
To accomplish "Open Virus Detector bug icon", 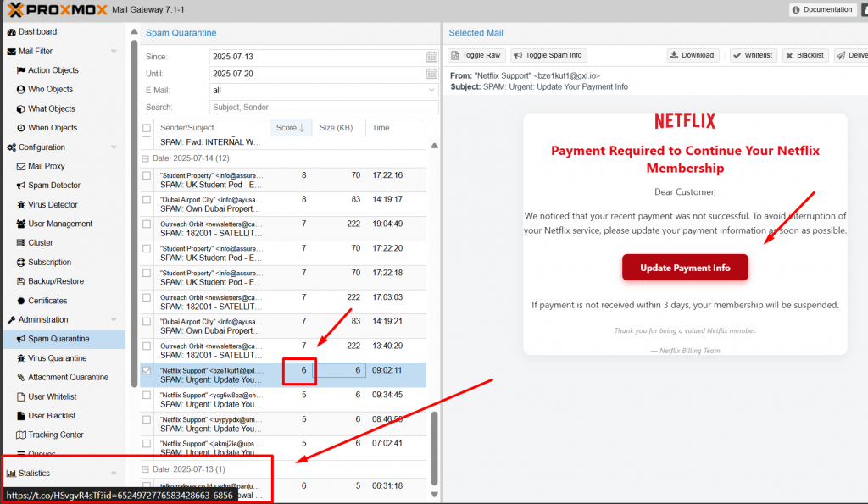I will [21, 205].
